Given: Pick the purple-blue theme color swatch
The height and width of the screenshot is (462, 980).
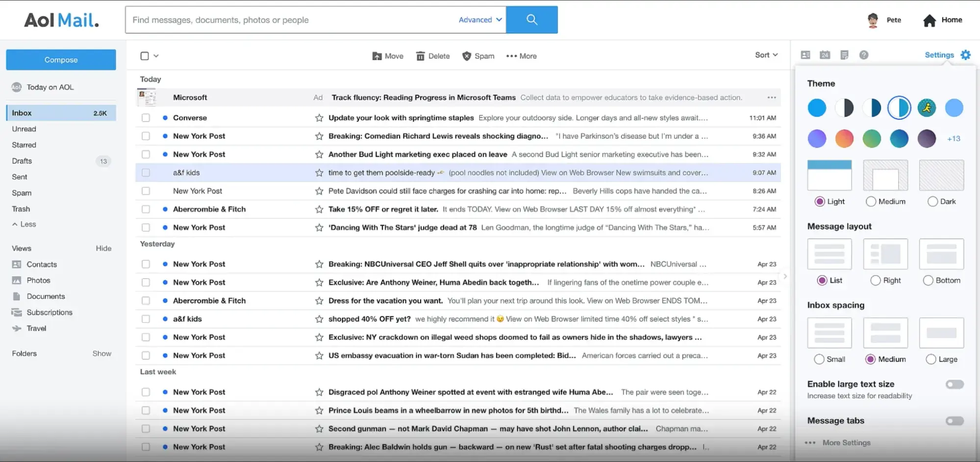Looking at the screenshot, I should [x=817, y=139].
